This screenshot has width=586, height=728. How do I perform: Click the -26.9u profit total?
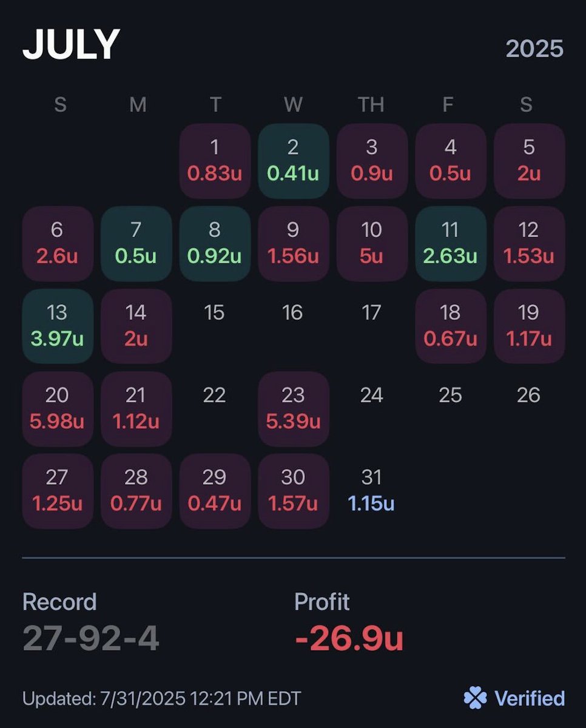click(x=349, y=638)
